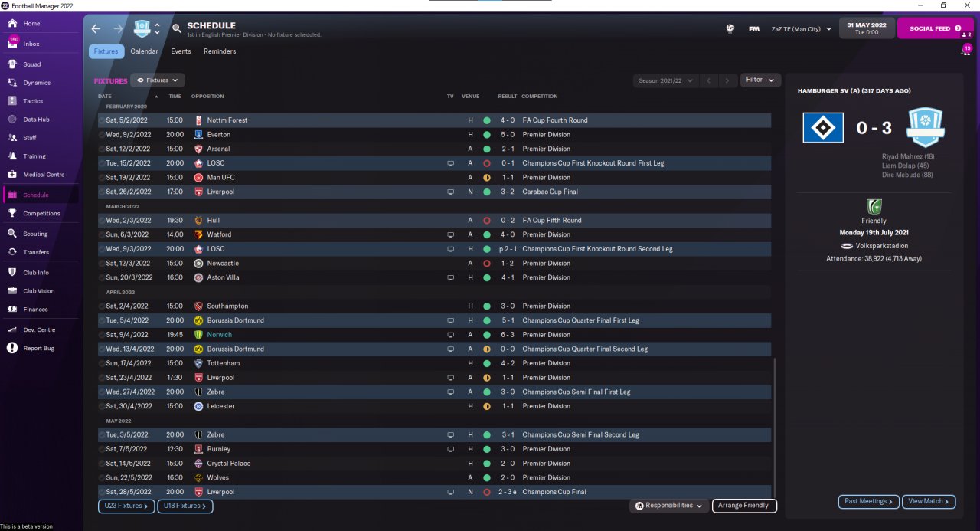This screenshot has width=980, height=531.
Task: Open U23 Fixtures
Action: coord(126,506)
